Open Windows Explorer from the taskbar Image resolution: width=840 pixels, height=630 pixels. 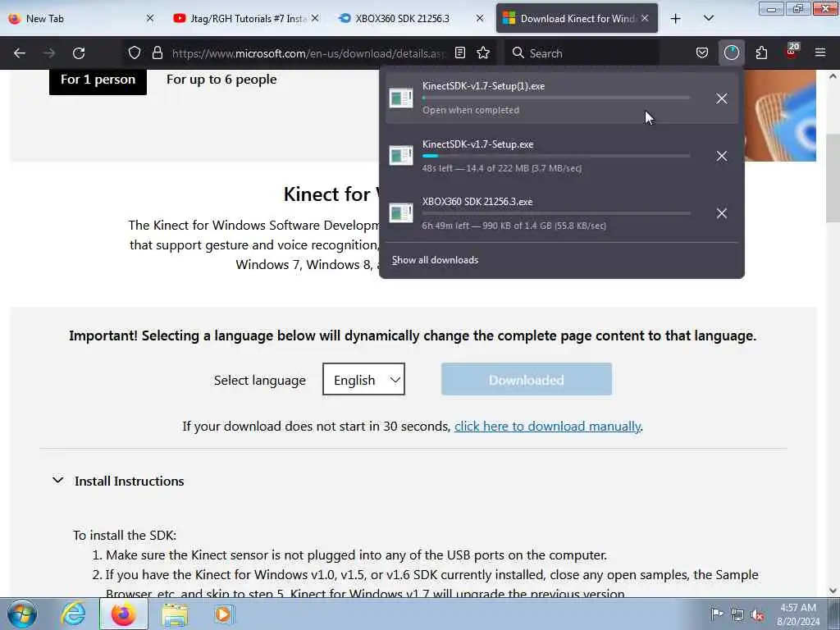coord(175,614)
